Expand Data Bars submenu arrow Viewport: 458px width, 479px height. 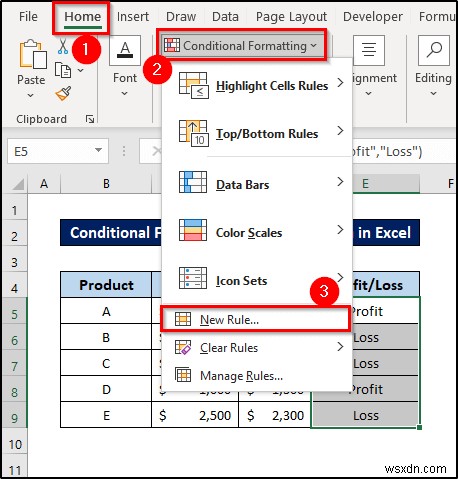click(340, 182)
